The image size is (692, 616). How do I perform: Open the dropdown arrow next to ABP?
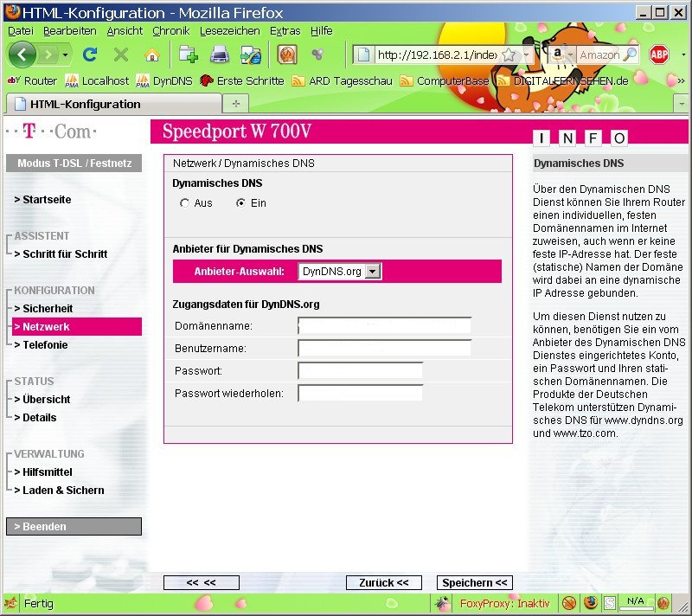pos(683,55)
